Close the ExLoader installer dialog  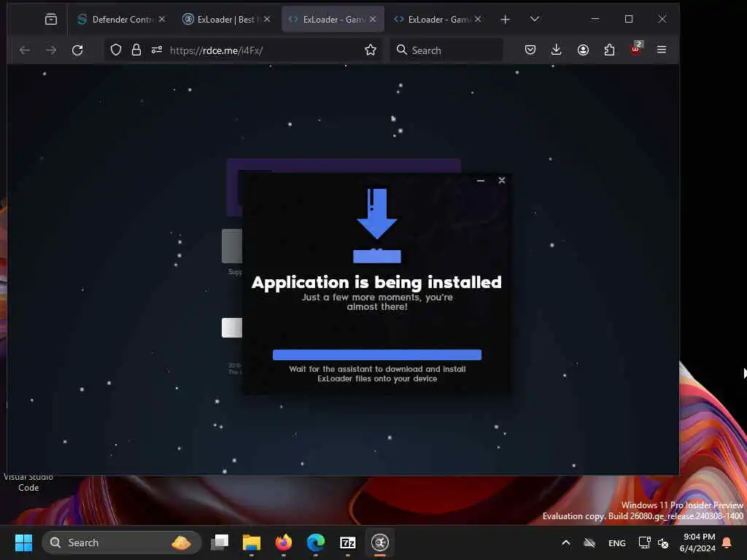(502, 180)
